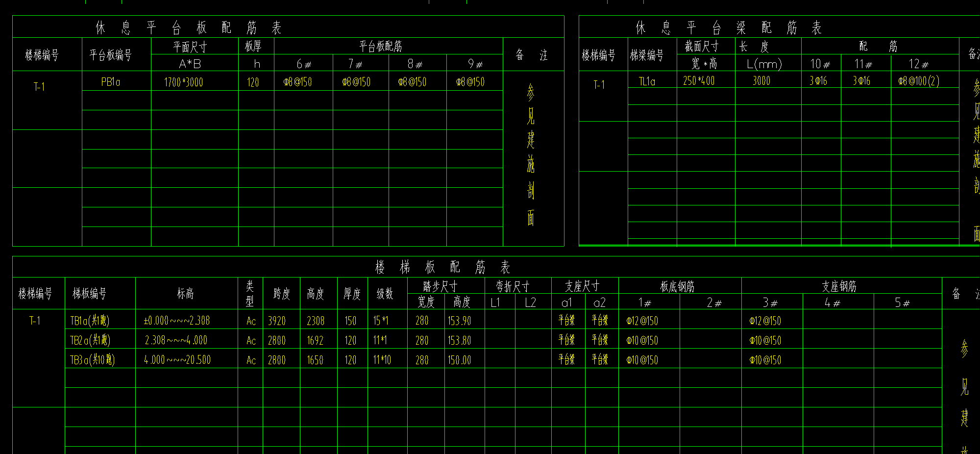
Task: Click the Φ12@150 value under 3#
Action: [765, 321]
